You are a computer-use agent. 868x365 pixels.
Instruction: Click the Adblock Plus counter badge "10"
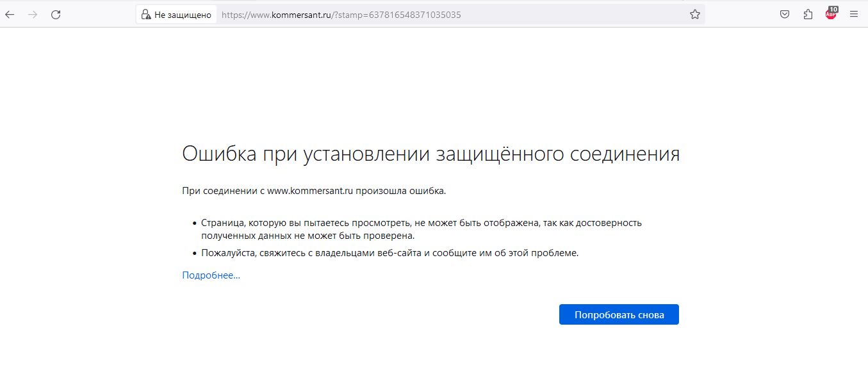coord(833,10)
